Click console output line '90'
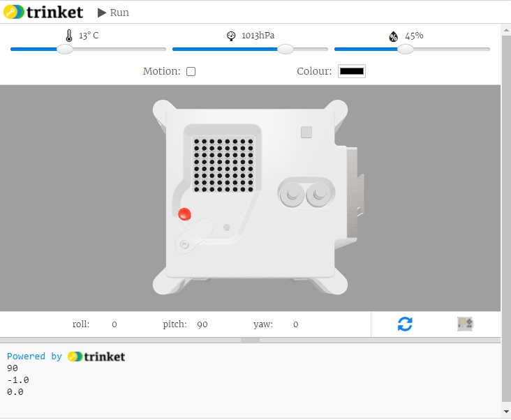The width and height of the screenshot is (511, 420). pos(13,368)
